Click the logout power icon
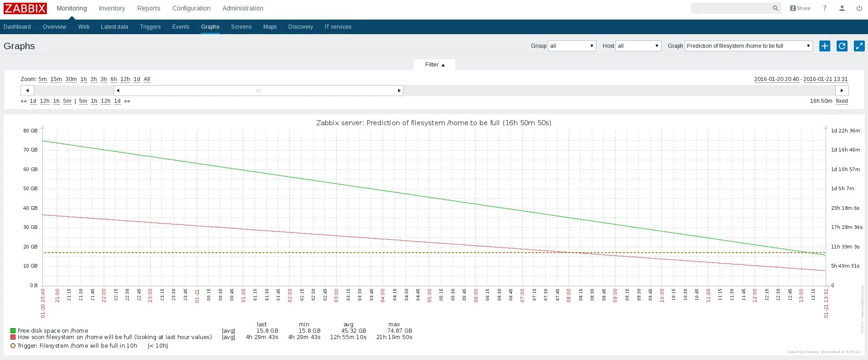This screenshot has width=868, height=360. [x=859, y=8]
